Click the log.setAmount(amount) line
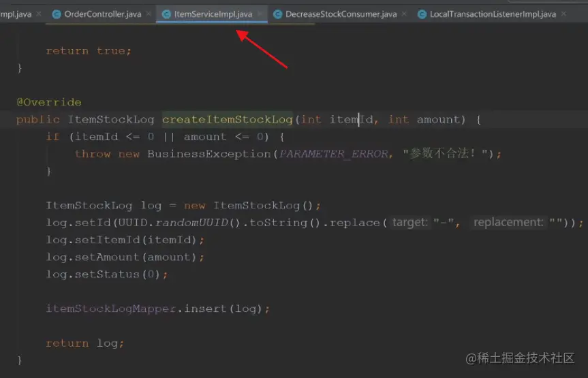The height and width of the screenshot is (378, 588). tap(125, 257)
